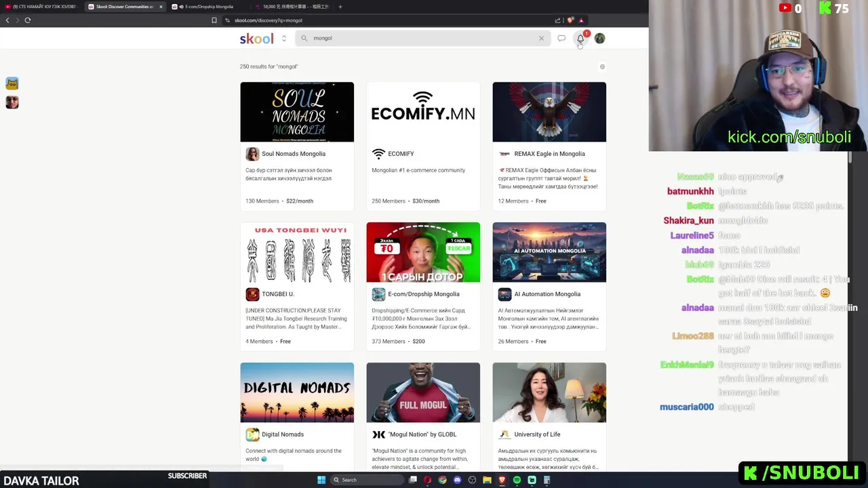Image resolution: width=868 pixels, height=488 pixels.
Task: Click the ECOMIFY wifi logo avatar
Action: click(378, 154)
